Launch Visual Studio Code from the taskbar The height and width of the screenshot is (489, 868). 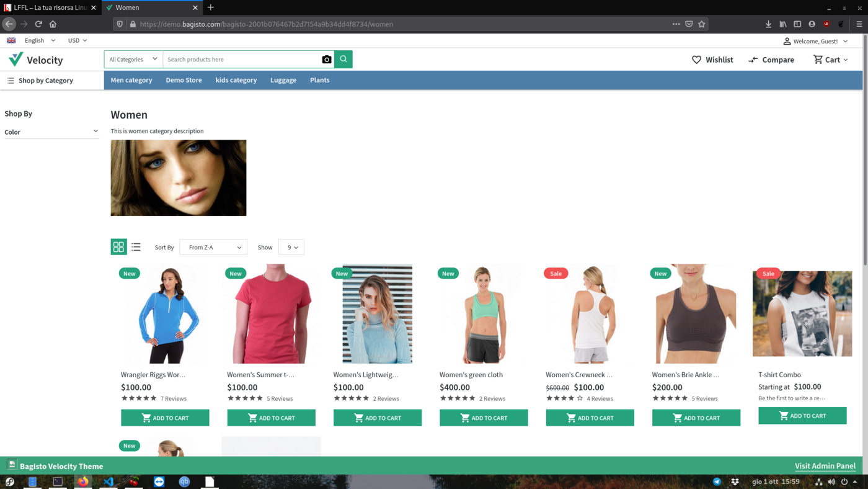[108, 482]
